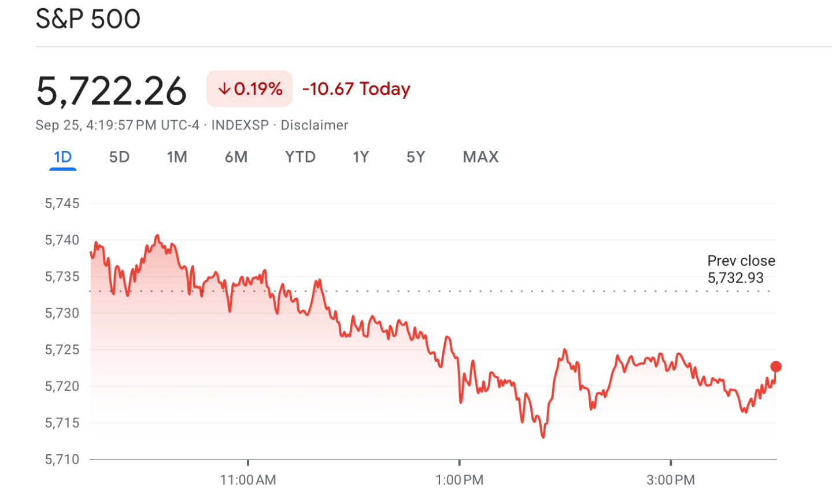The height and width of the screenshot is (504, 832).
Task: Select the YTD time range
Action: (x=299, y=157)
